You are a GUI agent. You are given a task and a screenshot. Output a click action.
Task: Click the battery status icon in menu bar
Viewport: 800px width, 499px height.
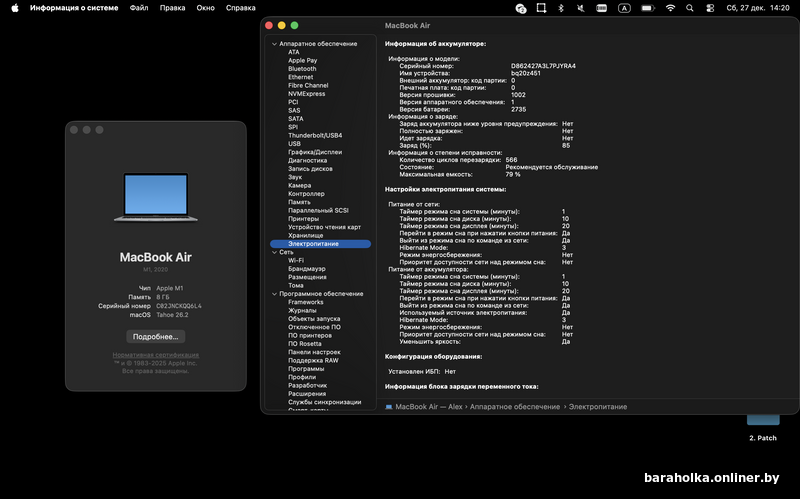646,8
